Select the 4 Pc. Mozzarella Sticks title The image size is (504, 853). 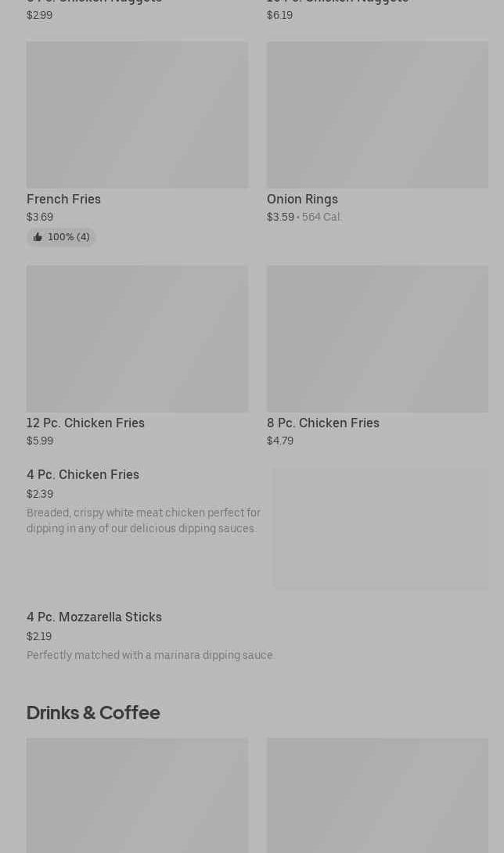[94, 617]
